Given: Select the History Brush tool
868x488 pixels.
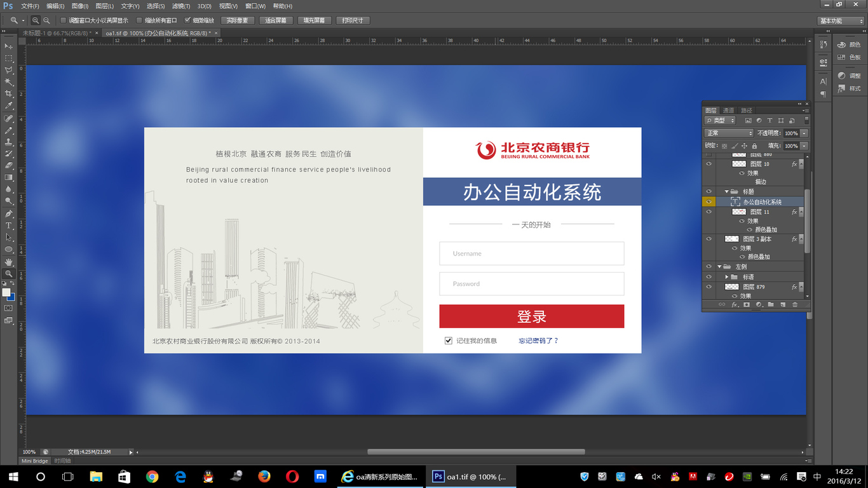Looking at the screenshot, I should [x=8, y=154].
